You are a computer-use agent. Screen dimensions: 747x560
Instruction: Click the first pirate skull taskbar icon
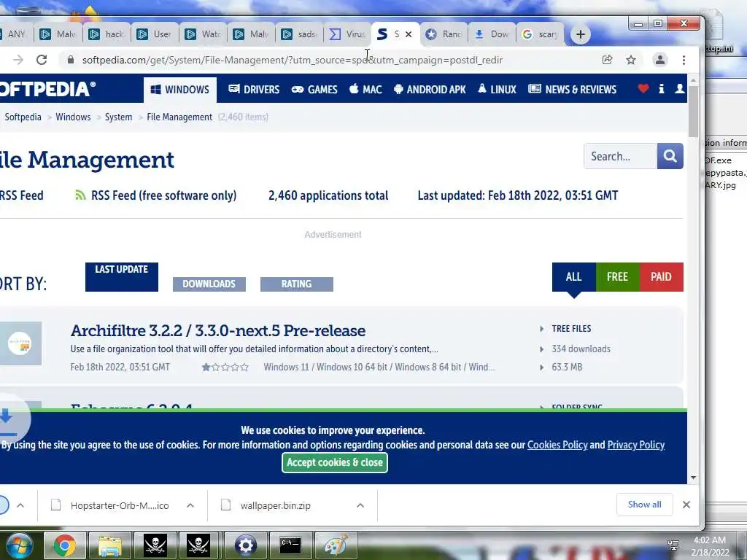(x=155, y=545)
